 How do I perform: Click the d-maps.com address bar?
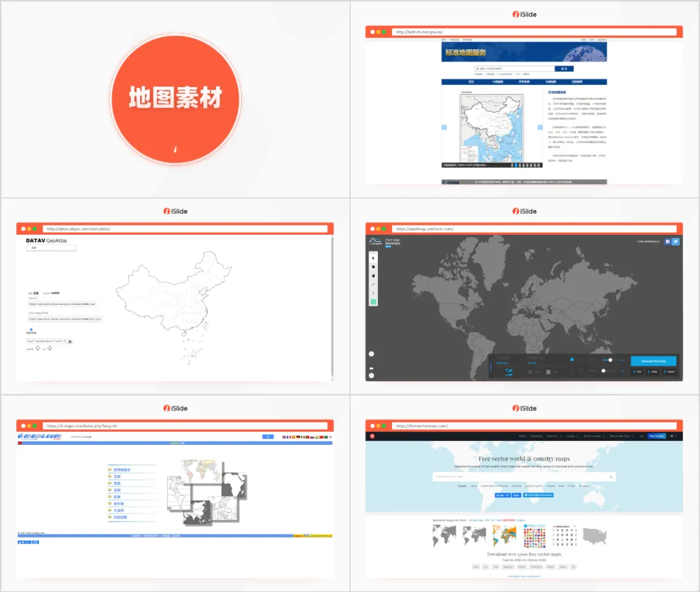tap(185, 426)
